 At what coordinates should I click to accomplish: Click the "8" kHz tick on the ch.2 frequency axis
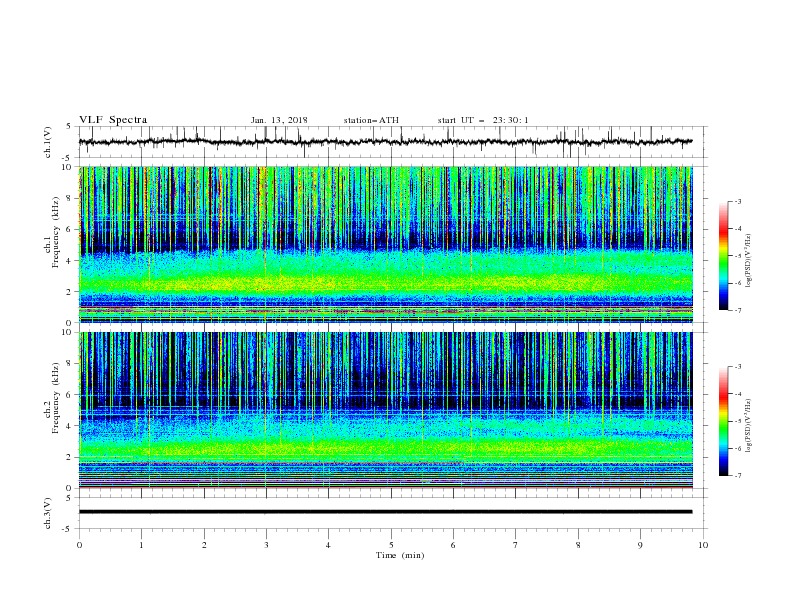pos(70,364)
